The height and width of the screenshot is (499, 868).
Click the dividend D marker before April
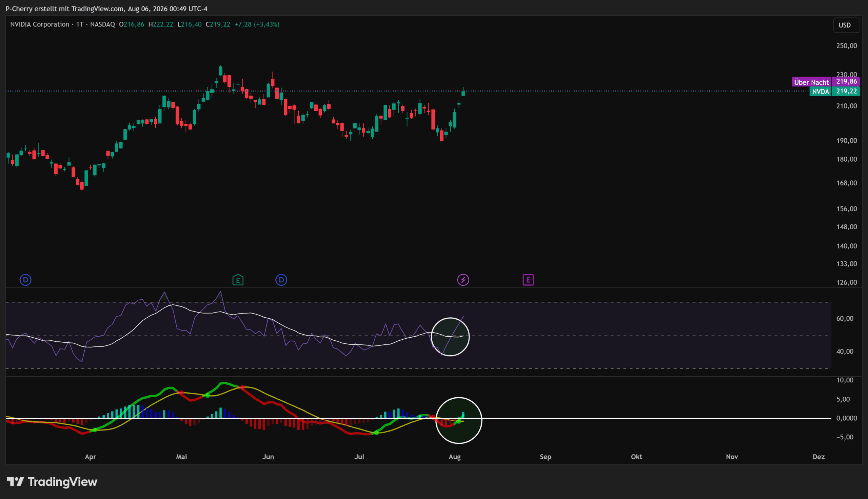point(25,280)
